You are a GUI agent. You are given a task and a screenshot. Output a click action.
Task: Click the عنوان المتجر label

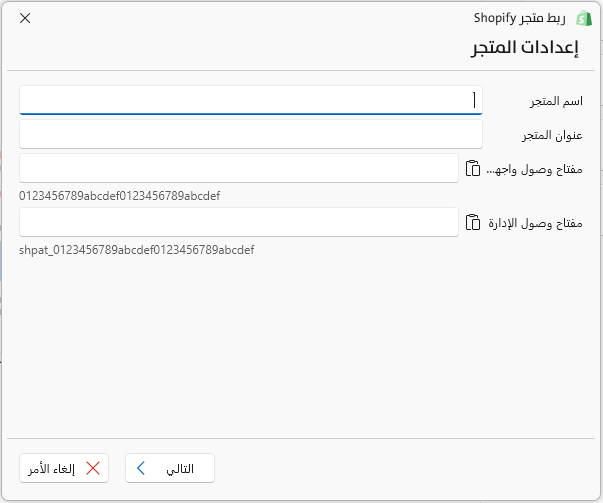tap(552, 135)
